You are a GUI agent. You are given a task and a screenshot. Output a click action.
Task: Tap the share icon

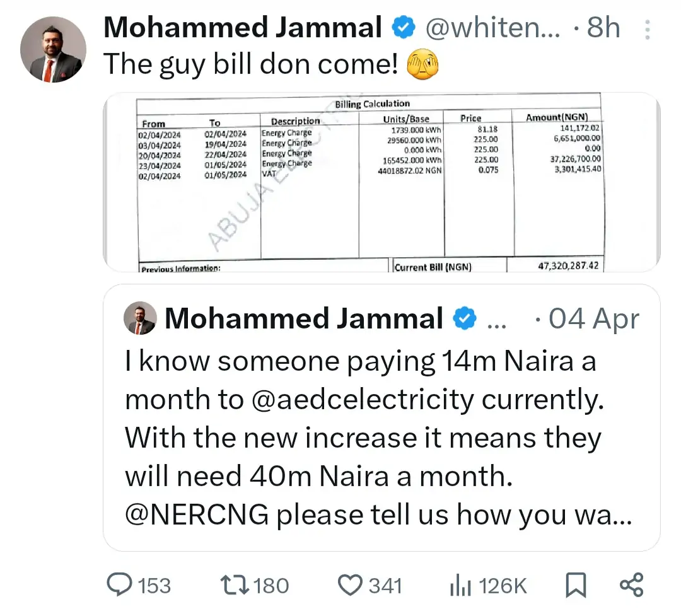(631, 585)
